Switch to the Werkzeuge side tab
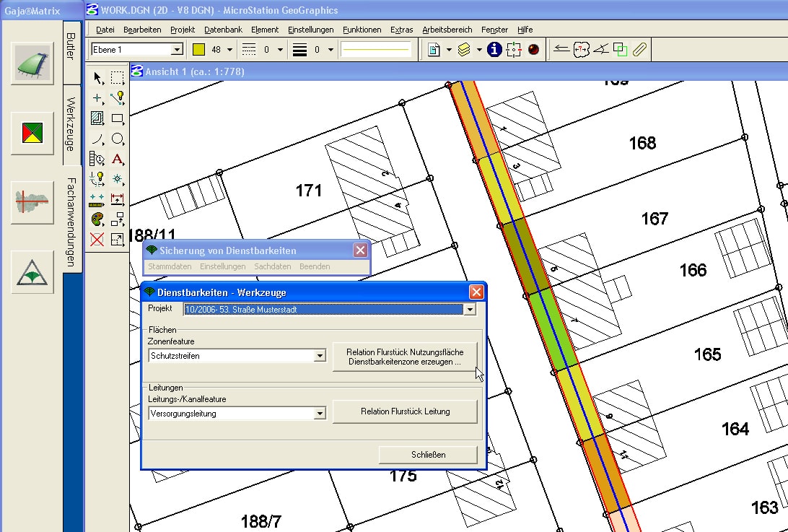The width and height of the screenshot is (788, 532). click(71, 123)
